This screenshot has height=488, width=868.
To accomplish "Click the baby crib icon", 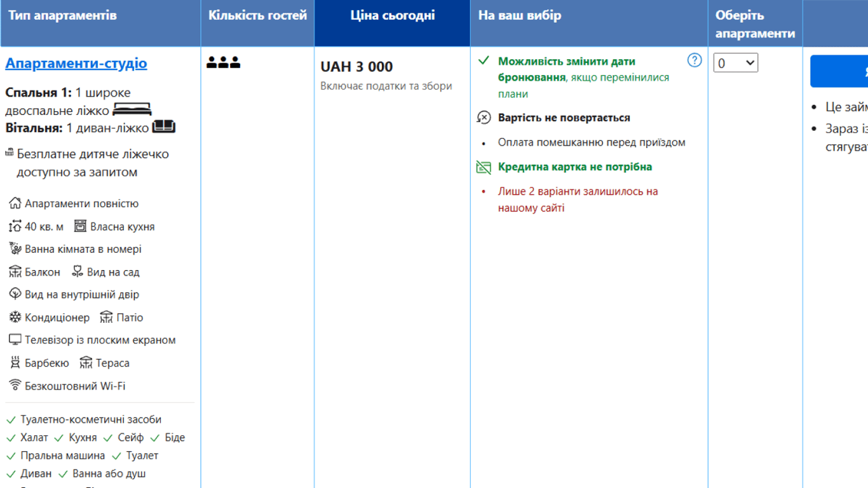I will pyautogui.click(x=10, y=153).
